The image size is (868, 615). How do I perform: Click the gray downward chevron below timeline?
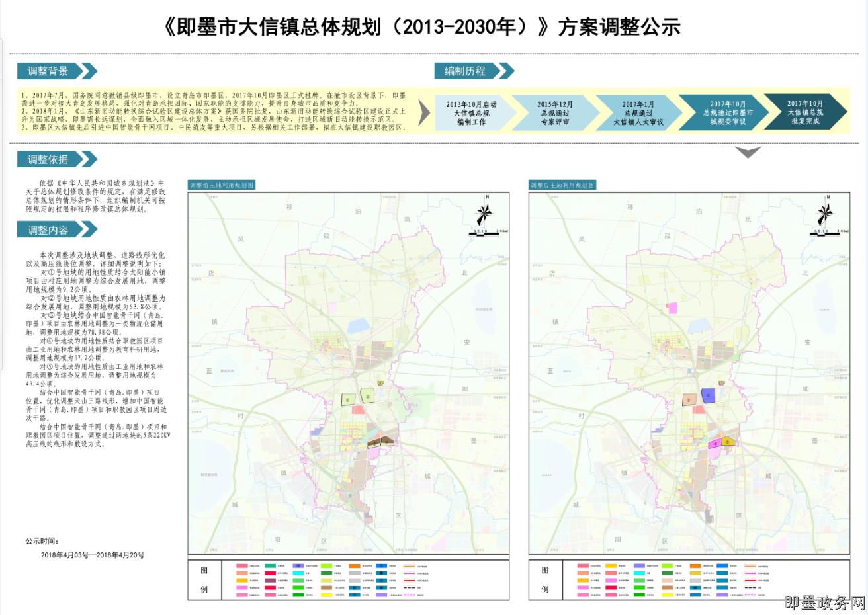[748, 152]
